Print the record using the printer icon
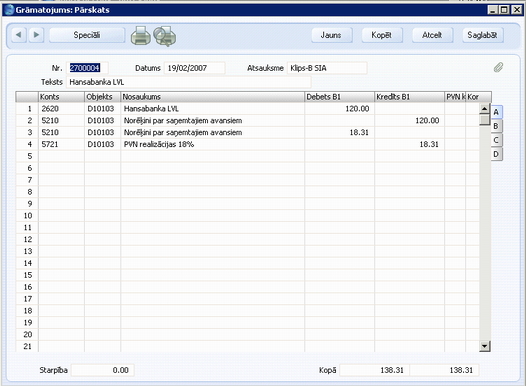Image resolution: width=526 pixels, height=386 pixels. coord(141,36)
